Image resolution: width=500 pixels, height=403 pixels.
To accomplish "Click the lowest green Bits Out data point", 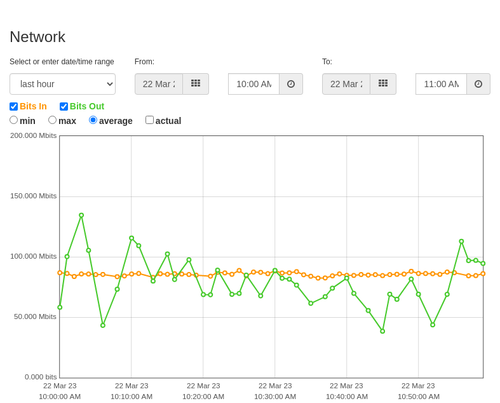I will click(x=383, y=331).
